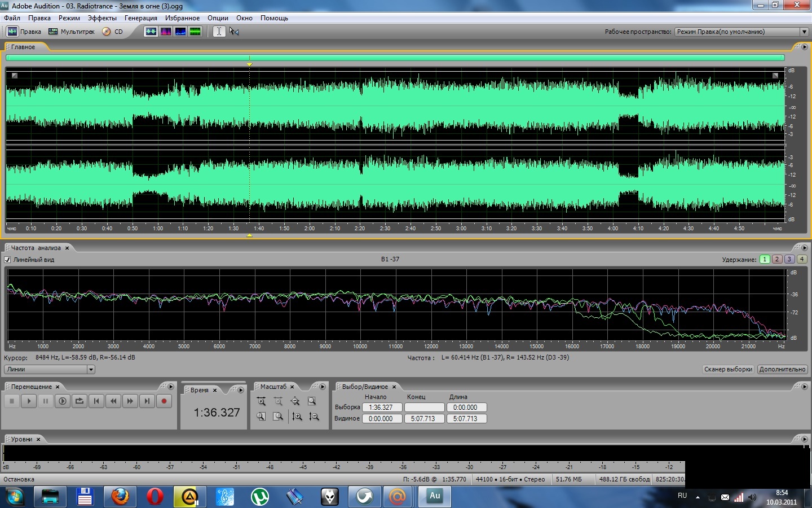
Task: Click the yellow playhead marker above the waveform
Action: point(249,64)
